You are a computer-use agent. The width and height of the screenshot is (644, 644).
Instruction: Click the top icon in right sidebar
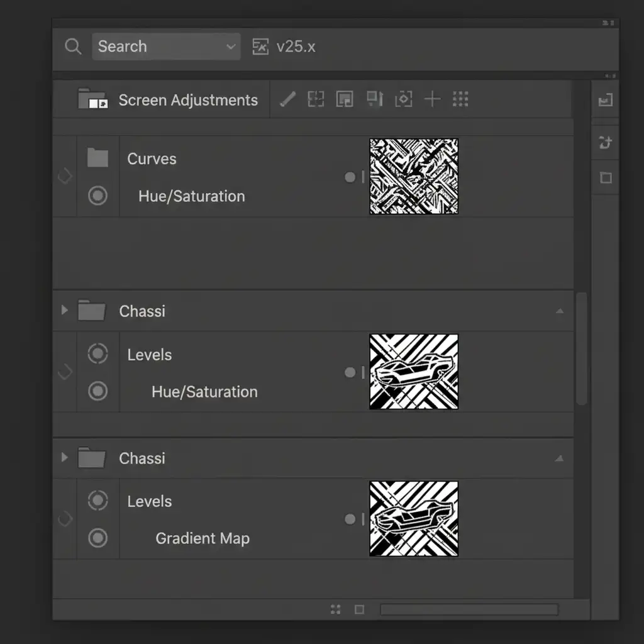pos(605,100)
